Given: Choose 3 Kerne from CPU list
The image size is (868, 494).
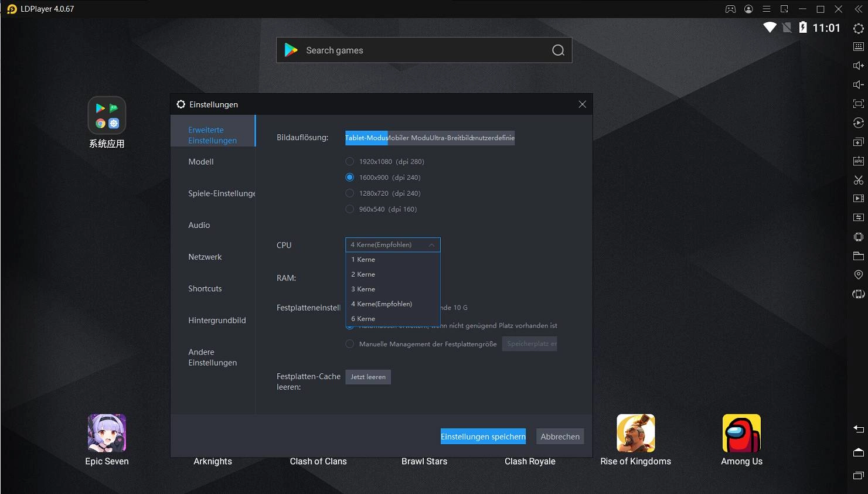Looking at the screenshot, I should [393, 289].
